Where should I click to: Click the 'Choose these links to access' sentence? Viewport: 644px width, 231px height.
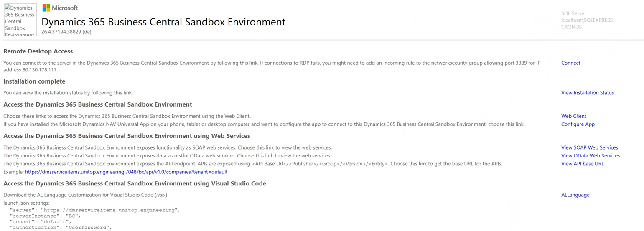[127, 116]
